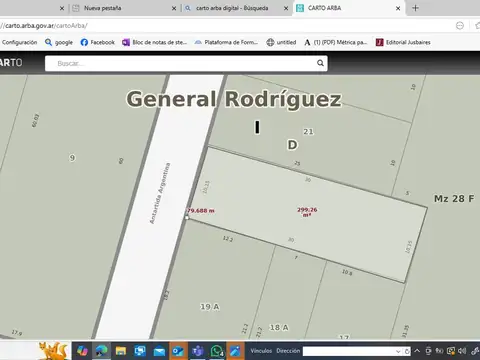Screen dimensions: 480x360
Task: Close the carto arba digital search tab
Action: point(286,8)
